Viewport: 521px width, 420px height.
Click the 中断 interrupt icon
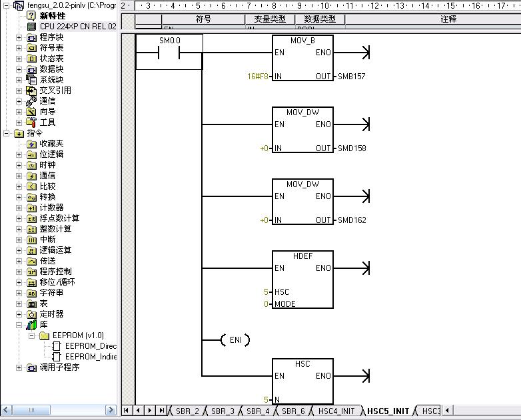tap(31, 240)
